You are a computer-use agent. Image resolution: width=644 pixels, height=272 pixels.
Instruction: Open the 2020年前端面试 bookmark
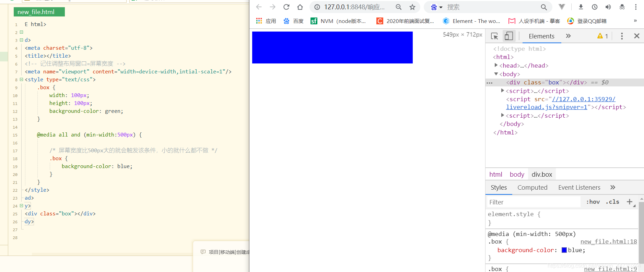coord(405,21)
